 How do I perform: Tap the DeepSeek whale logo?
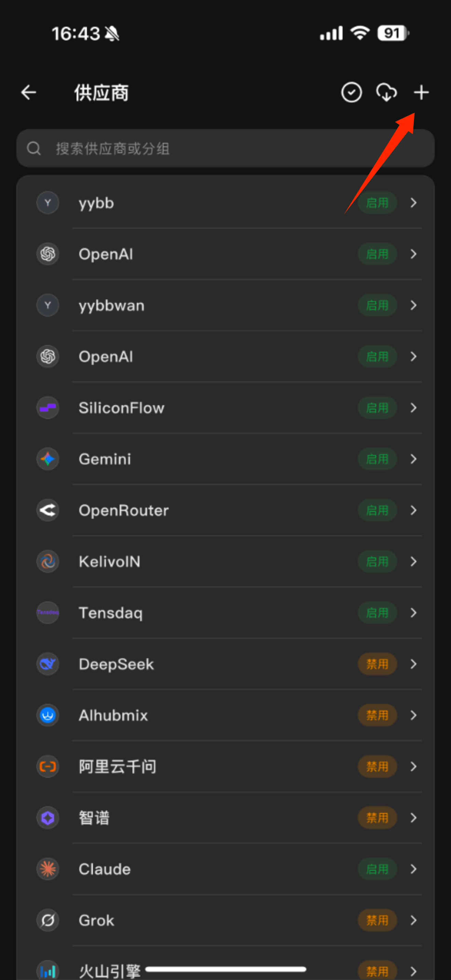pos(48,664)
